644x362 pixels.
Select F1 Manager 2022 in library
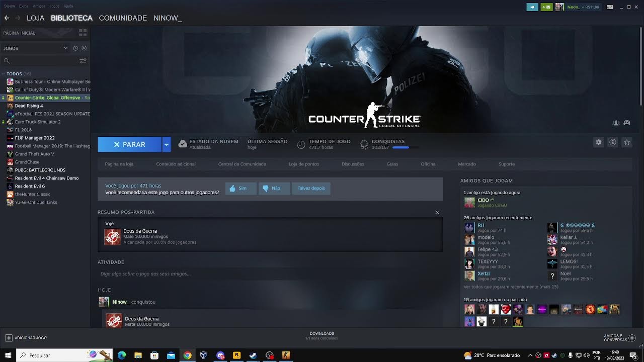[x=35, y=138]
